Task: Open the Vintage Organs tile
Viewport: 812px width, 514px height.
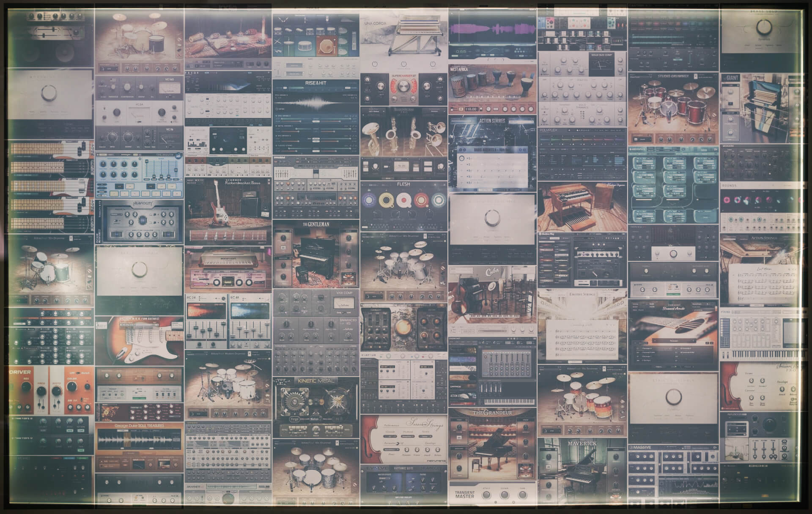Action: click(582, 207)
